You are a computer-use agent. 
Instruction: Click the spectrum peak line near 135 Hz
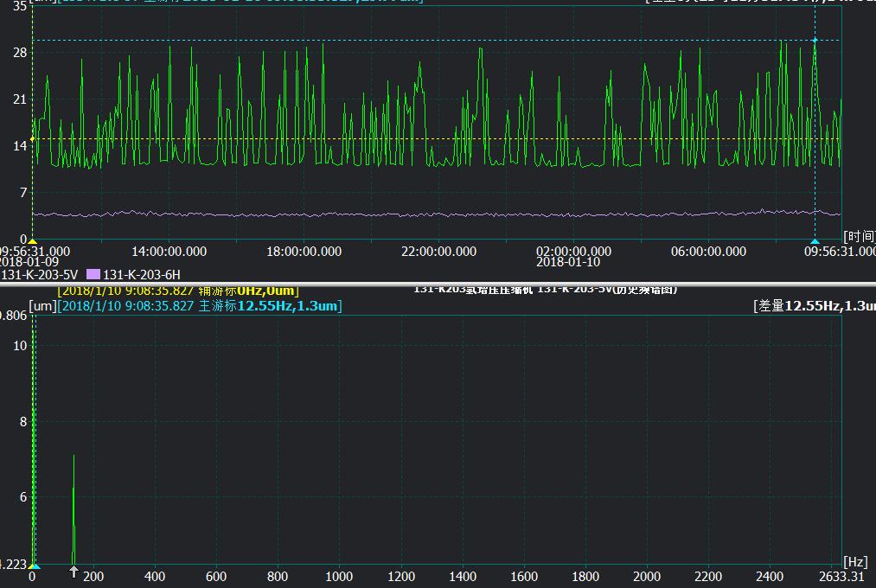pos(74,509)
